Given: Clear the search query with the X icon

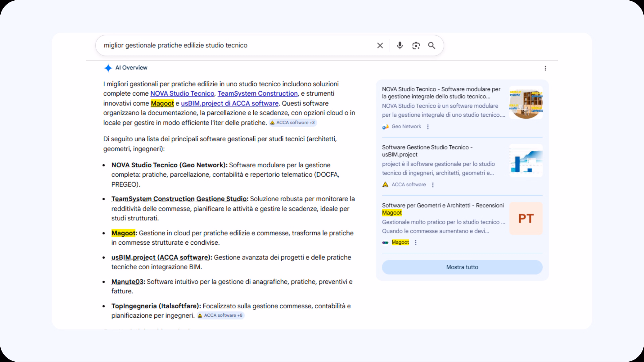Looking at the screenshot, I should pyautogui.click(x=380, y=45).
